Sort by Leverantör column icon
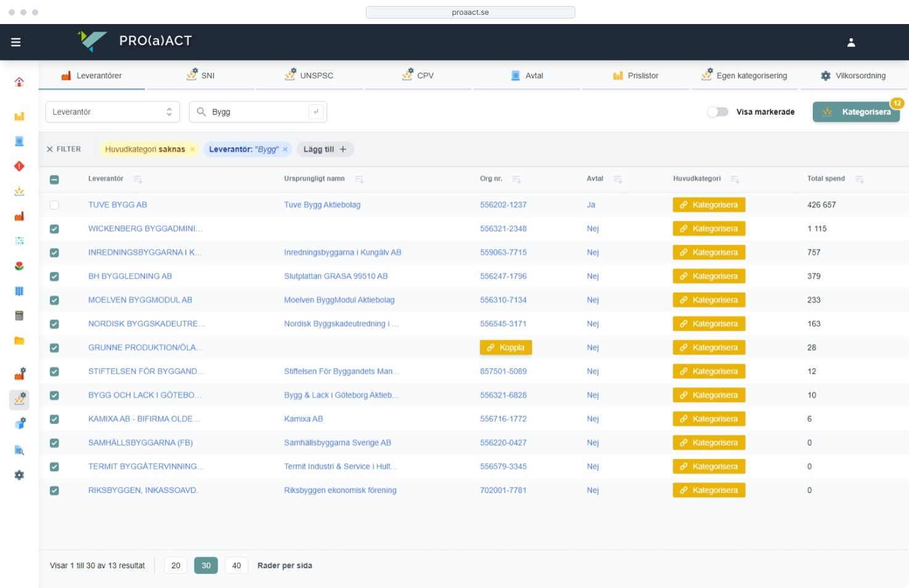 click(x=138, y=179)
